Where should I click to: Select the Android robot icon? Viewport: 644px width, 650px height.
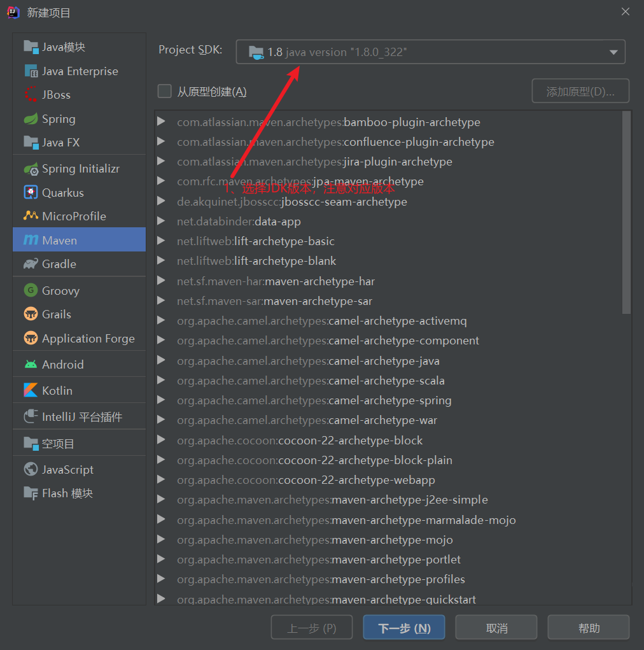coord(31,364)
